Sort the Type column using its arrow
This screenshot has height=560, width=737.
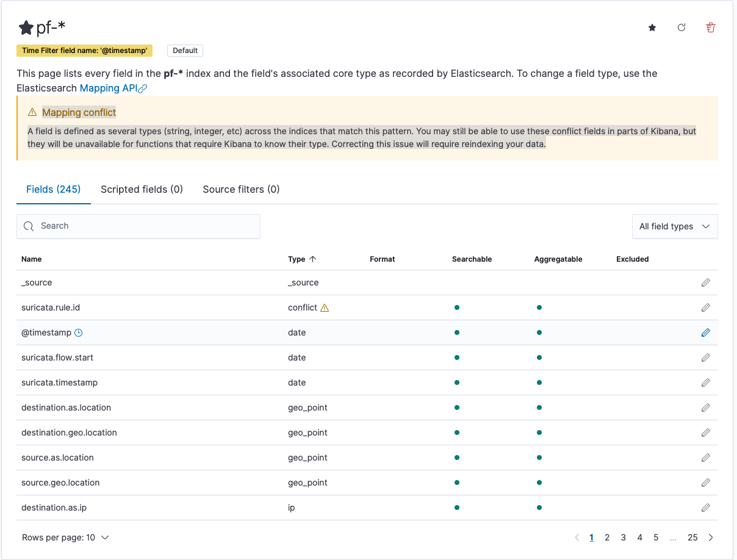[x=312, y=259]
